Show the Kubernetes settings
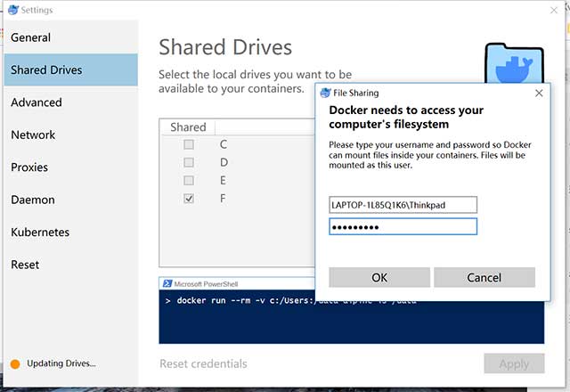570x392 pixels. (x=40, y=233)
